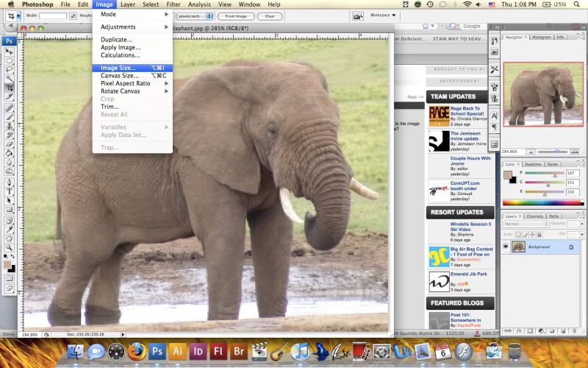Select the Lasso tool

[10, 69]
